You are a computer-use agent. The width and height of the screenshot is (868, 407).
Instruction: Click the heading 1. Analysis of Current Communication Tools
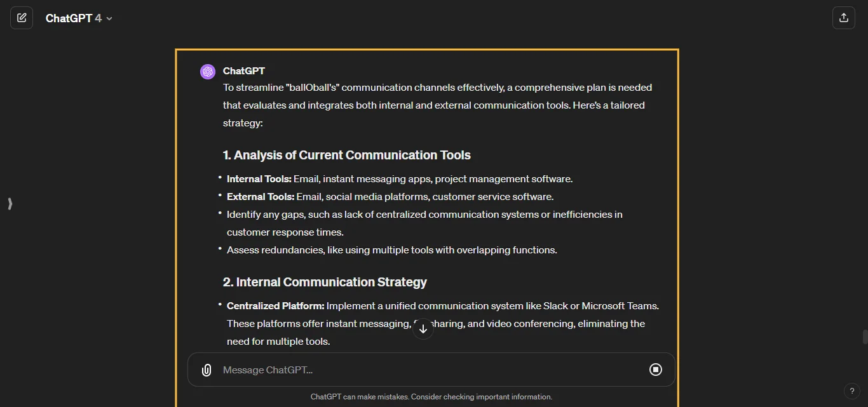(x=346, y=155)
